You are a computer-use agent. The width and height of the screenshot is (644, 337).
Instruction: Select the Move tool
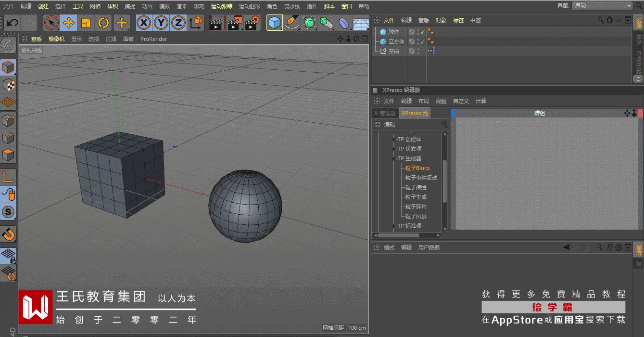click(x=69, y=23)
